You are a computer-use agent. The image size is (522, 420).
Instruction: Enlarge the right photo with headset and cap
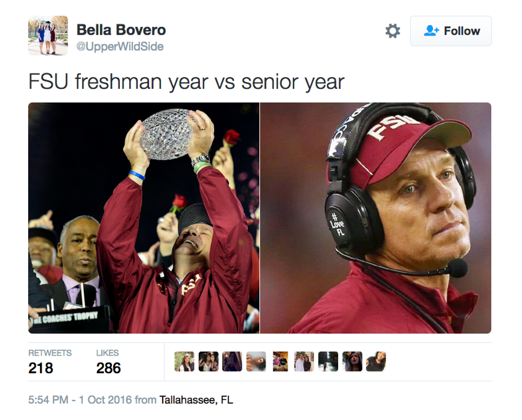tap(376, 218)
